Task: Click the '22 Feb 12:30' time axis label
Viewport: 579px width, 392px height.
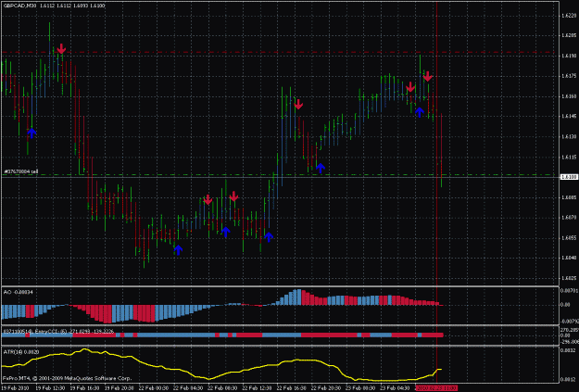Action: (x=257, y=388)
